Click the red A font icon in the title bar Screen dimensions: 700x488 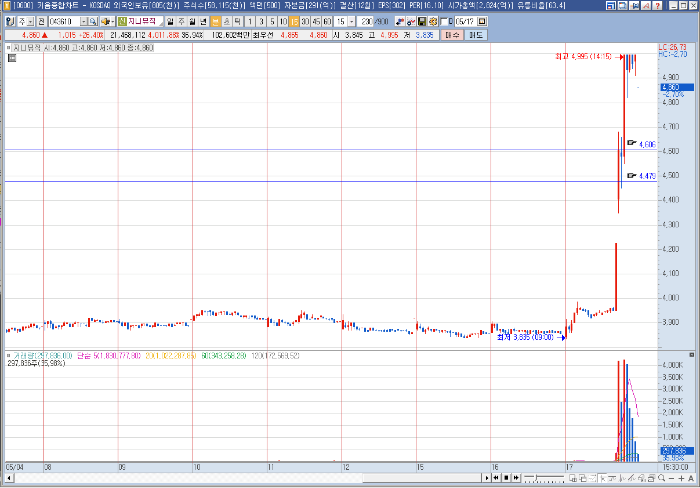coord(646,6)
